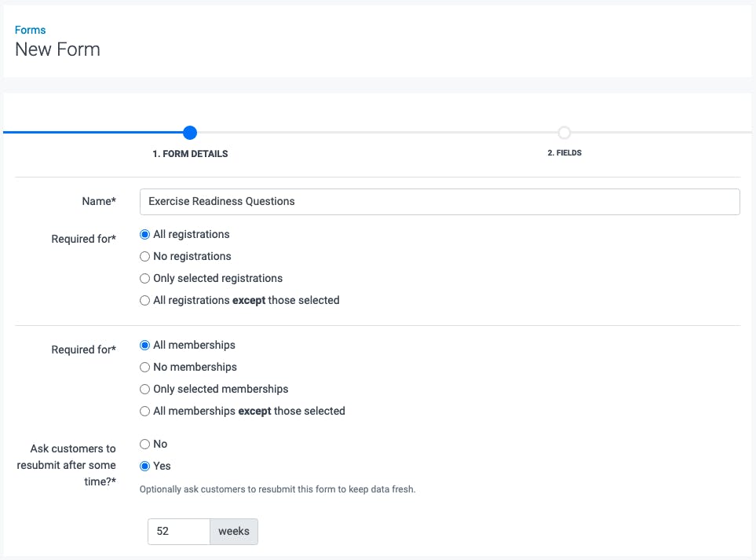Select No registrations option
756x560 pixels.
click(144, 256)
